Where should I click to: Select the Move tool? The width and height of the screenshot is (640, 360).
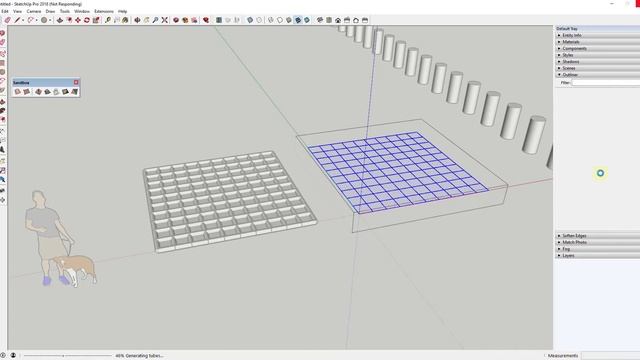[78, 20]
